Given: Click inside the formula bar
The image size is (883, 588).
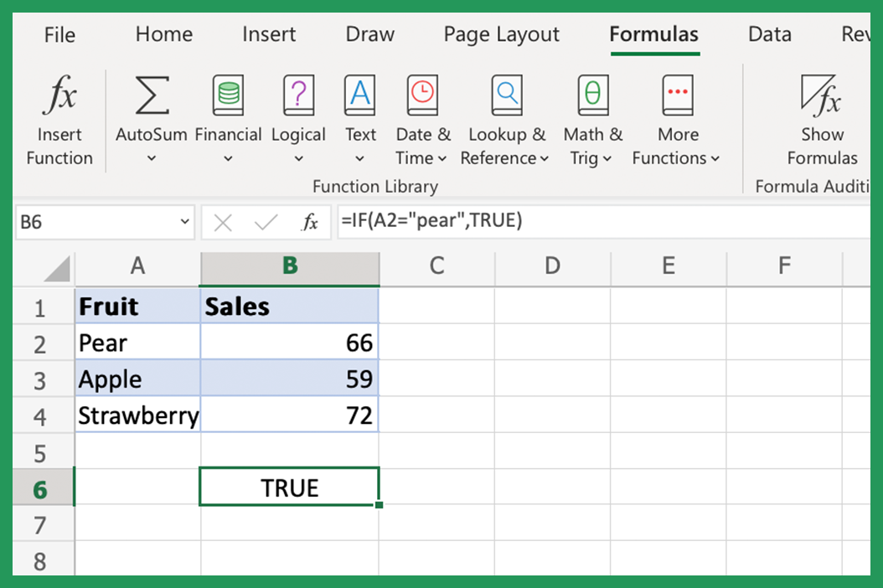Looking at the screenshot, I should [x=503, y=221].
